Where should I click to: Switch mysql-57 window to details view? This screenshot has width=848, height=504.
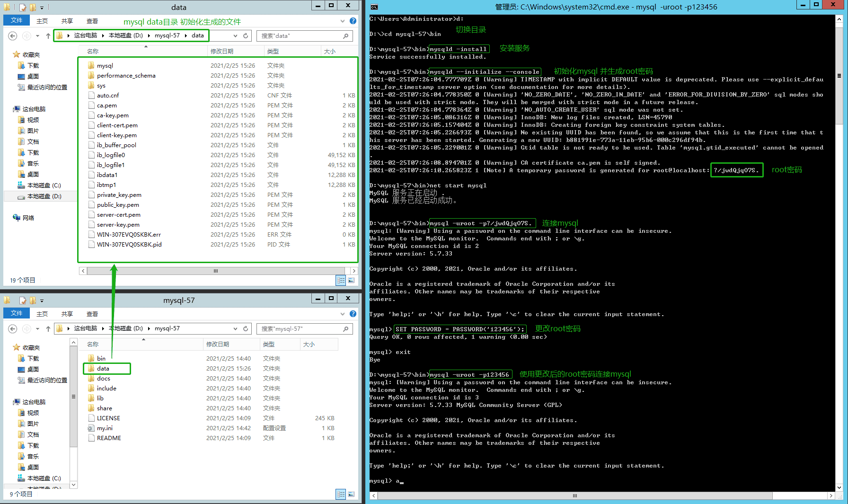pos(341,495)
